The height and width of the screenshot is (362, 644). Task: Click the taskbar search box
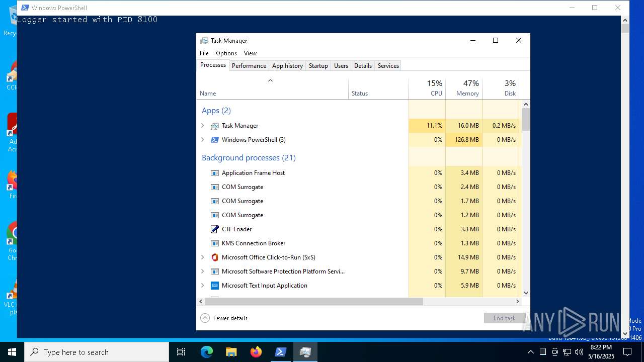click(97, 352)
